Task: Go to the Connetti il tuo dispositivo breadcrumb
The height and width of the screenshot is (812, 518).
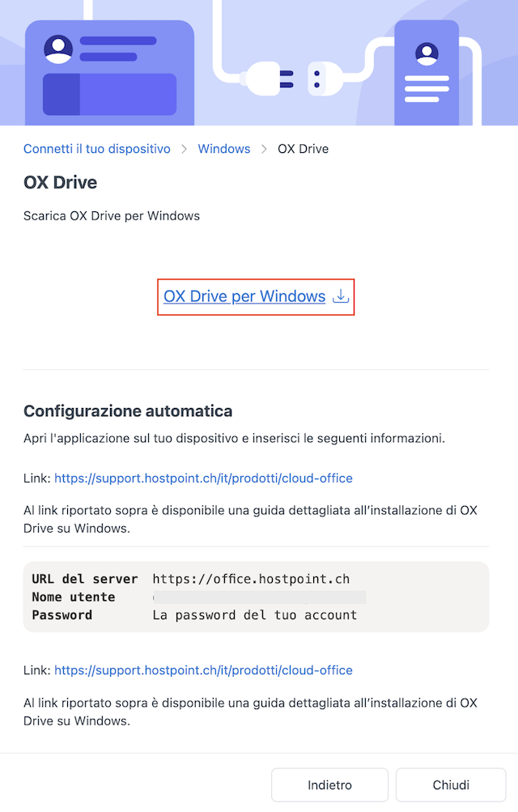Action: [97, 149]
